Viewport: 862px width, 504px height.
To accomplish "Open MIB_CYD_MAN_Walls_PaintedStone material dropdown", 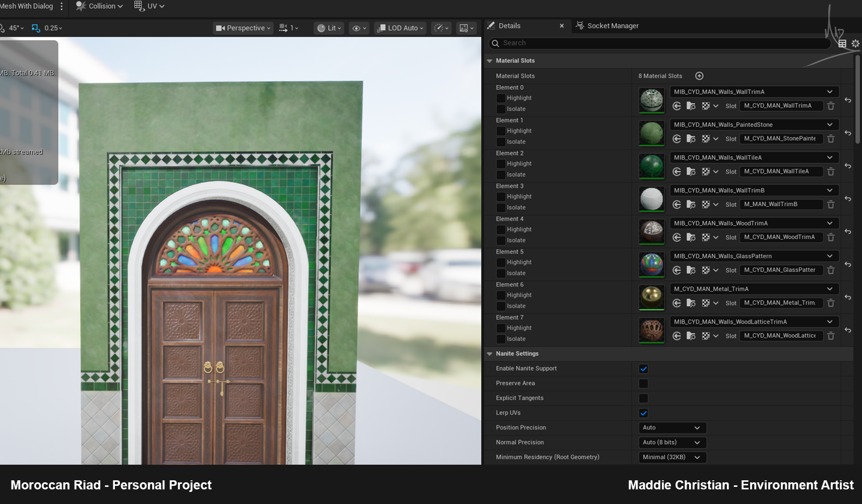I will point(754,124).
